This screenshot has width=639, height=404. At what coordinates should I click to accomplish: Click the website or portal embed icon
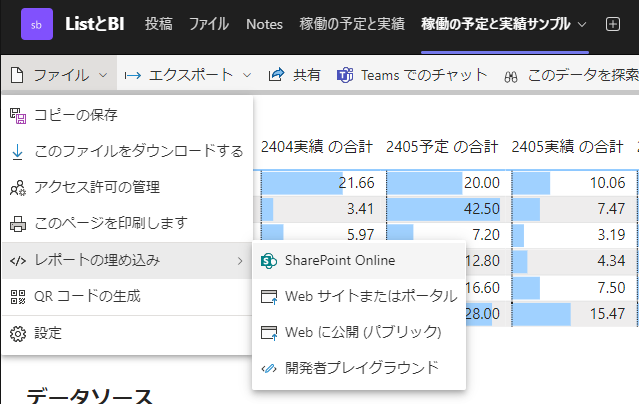point(269,297)
